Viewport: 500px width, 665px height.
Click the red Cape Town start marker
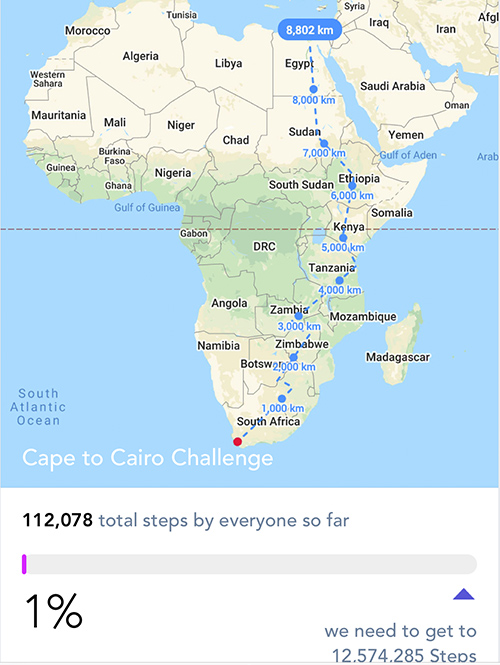point(237,442)
